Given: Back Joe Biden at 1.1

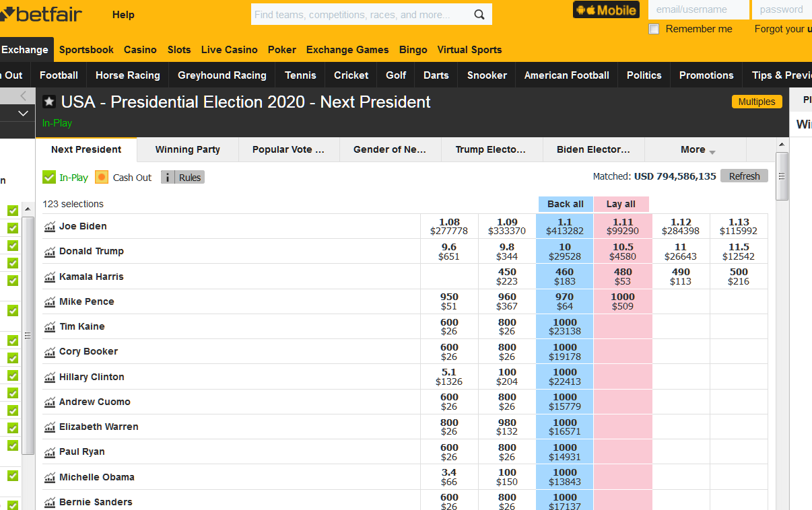Looking at the screenshot, I should tap(565, 227).
